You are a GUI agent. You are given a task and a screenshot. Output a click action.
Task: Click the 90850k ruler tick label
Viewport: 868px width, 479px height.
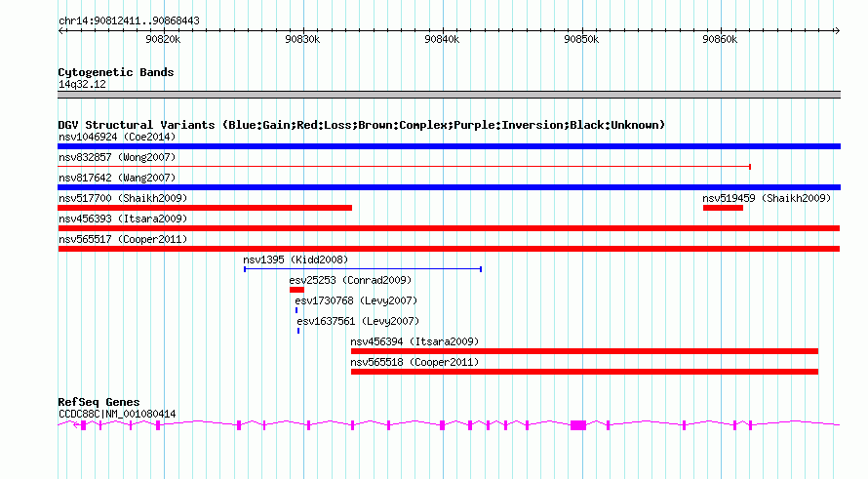click(x=581, y=39)
